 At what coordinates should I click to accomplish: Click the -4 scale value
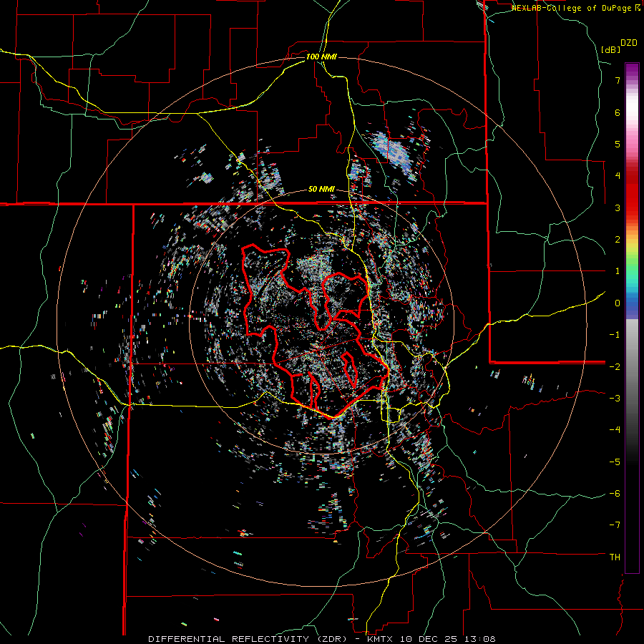[x=615, y=430]
